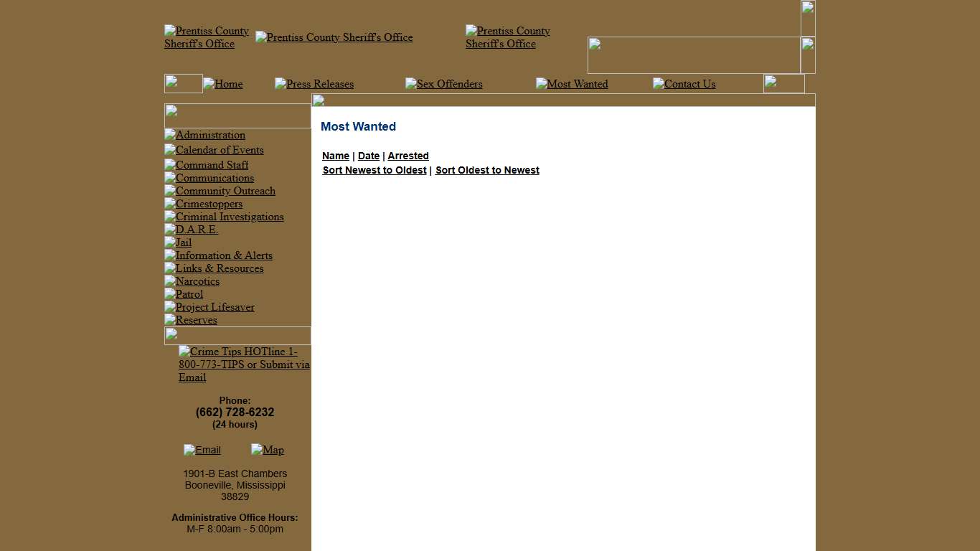This screenshot has width=980, height=551.
Task: Sort wanted list by Arrested status
Action: click(x=408, y=156)
